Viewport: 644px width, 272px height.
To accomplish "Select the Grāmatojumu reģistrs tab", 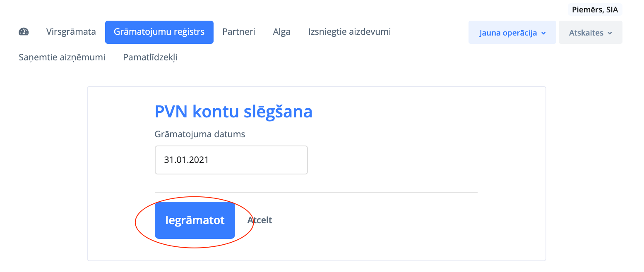I will 159,32.
